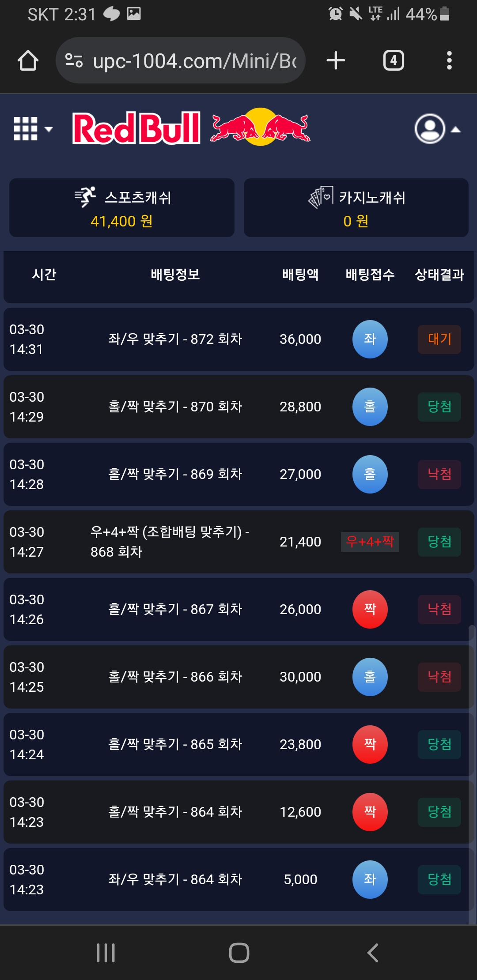Tap the 우+4+짝 bet tag
The image size is (477, 980).
[370, 542]
